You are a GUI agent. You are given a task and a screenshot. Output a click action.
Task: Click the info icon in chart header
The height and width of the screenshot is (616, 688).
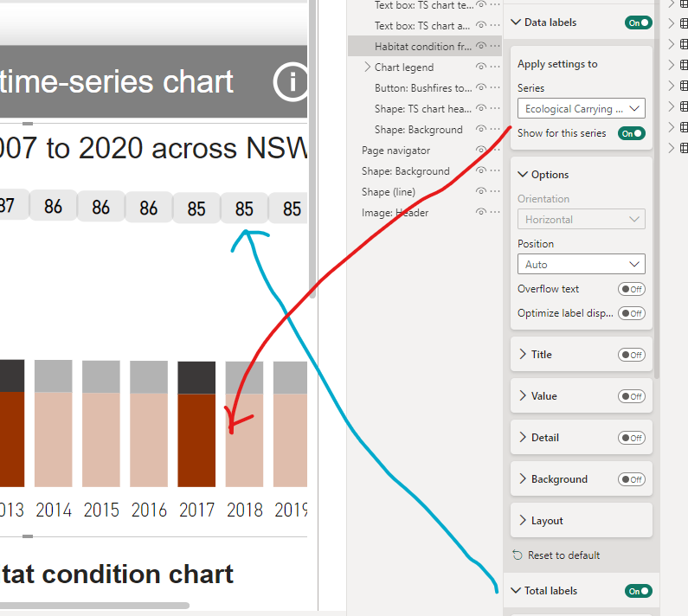click(291, 82)
